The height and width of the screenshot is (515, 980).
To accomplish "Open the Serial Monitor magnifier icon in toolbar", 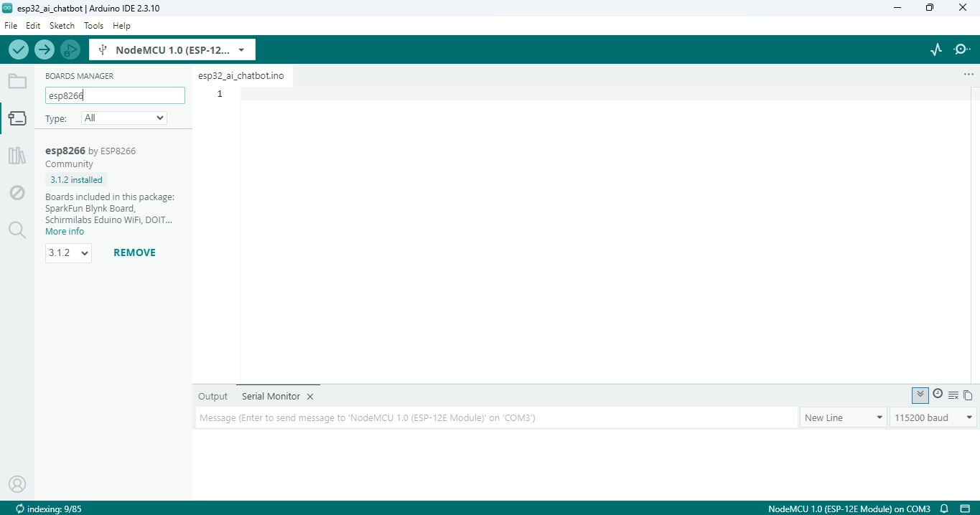I will (962, 49).
